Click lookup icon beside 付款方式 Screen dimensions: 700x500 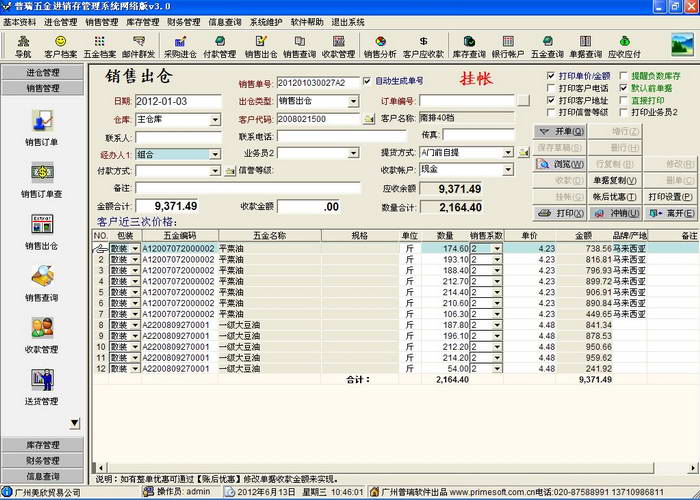[x=230, y=171]
